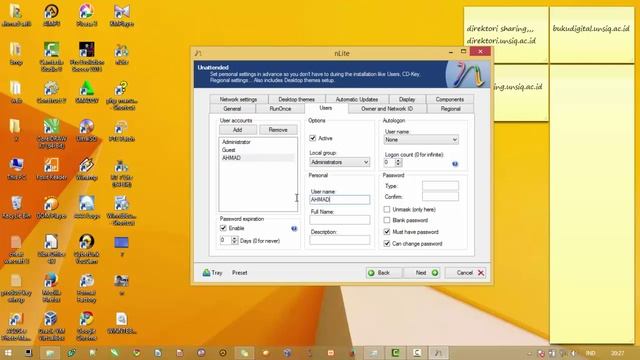The image size is (640, 360).
Task: Open the Camtasia Studio desktop shortcut
Action: (x=51, y=56)
